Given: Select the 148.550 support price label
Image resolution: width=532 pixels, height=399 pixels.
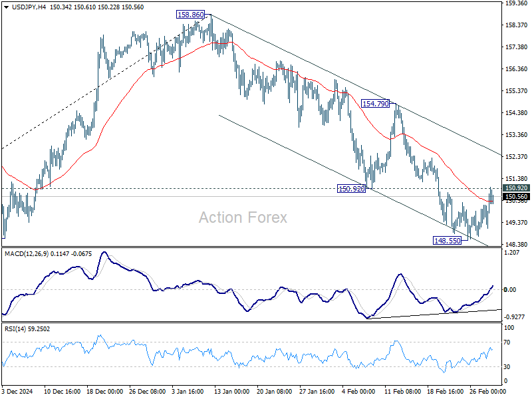Looking at the screenshot, I should 446,241.
